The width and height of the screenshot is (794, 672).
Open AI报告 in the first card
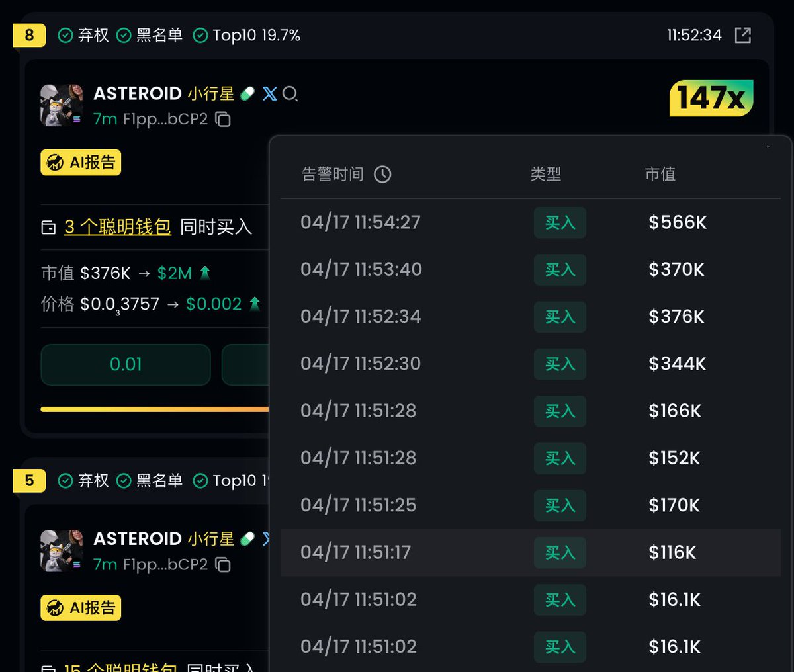[x=81, y=162]
